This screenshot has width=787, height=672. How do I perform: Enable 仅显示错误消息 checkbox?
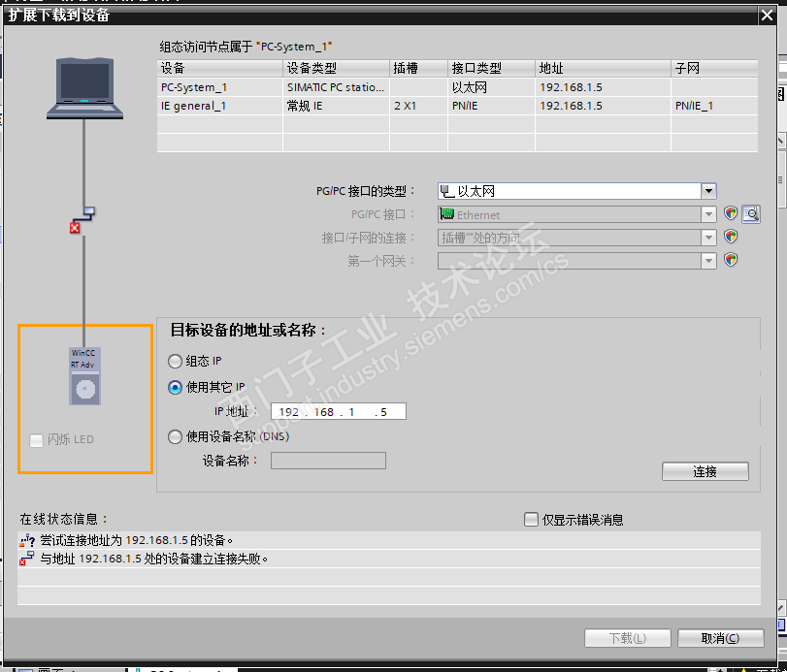pyautogui.click(x=531, y=519)
